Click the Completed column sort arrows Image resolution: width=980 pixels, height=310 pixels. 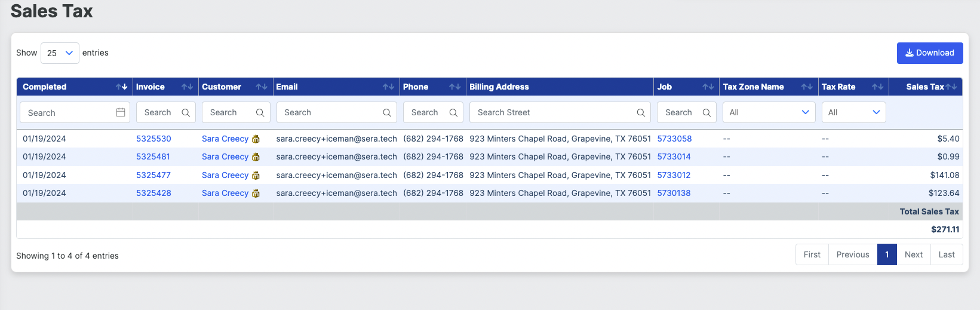click(x=122, y=87)
